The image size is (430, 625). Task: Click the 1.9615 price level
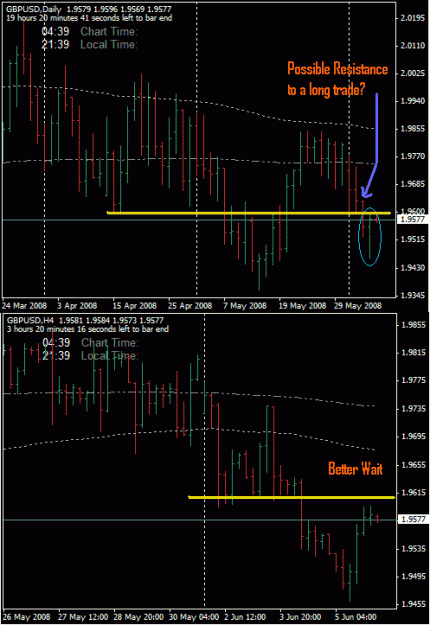click(x=412, y=493)
